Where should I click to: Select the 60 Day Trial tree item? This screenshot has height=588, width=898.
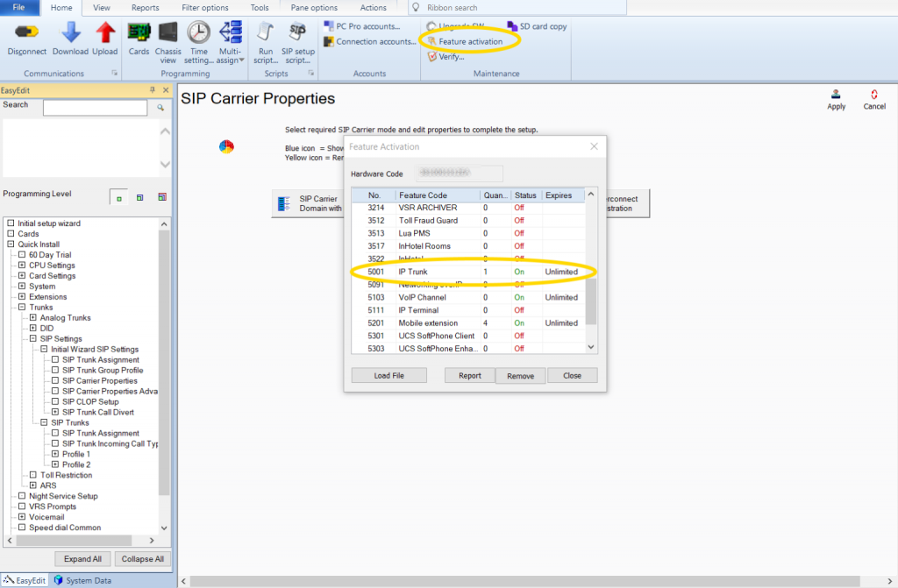pyautogui.click(x=50, y=255)
